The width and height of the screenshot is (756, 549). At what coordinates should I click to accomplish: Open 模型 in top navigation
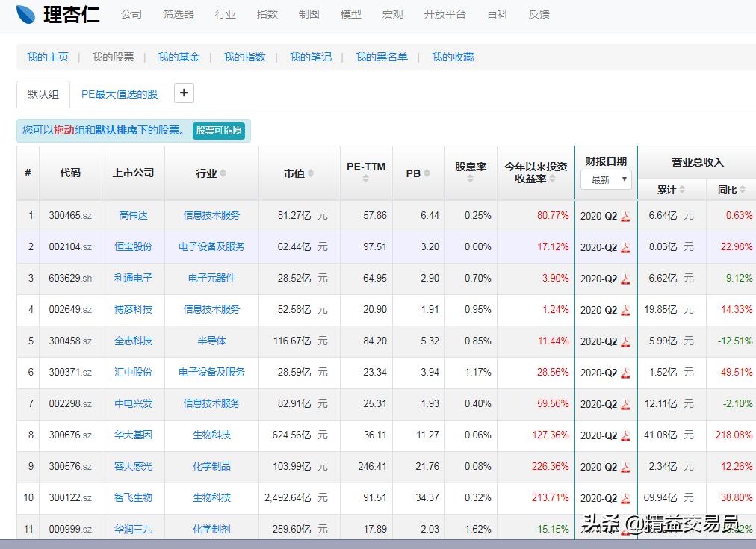pyautogui.click(x=350, y=14)
